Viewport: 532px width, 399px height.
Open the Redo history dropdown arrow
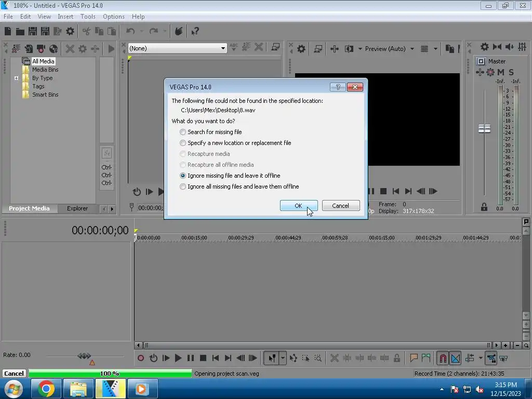coord(165,32)
